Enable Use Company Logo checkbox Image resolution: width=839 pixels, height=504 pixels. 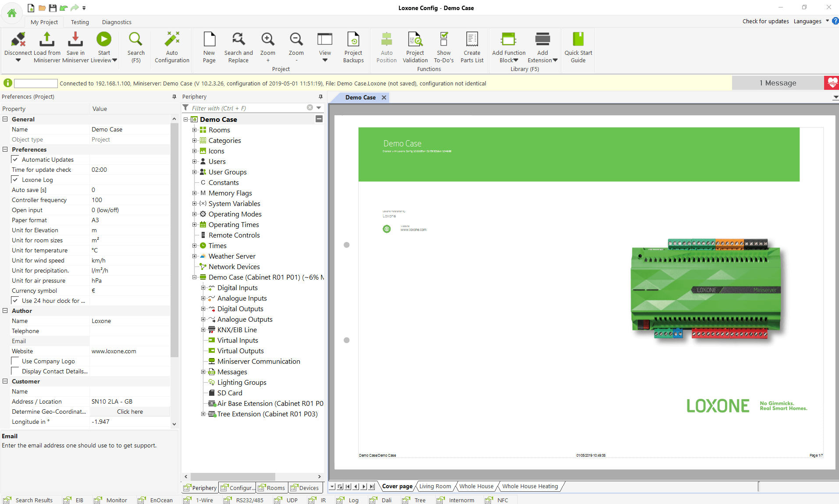point(15,361)
